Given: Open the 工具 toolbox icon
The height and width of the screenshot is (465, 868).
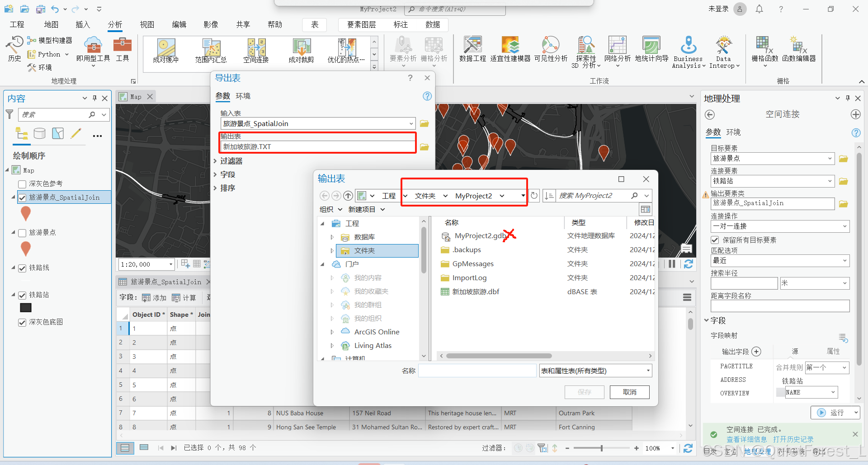Looking at the screenshot, I should [123, 49].
